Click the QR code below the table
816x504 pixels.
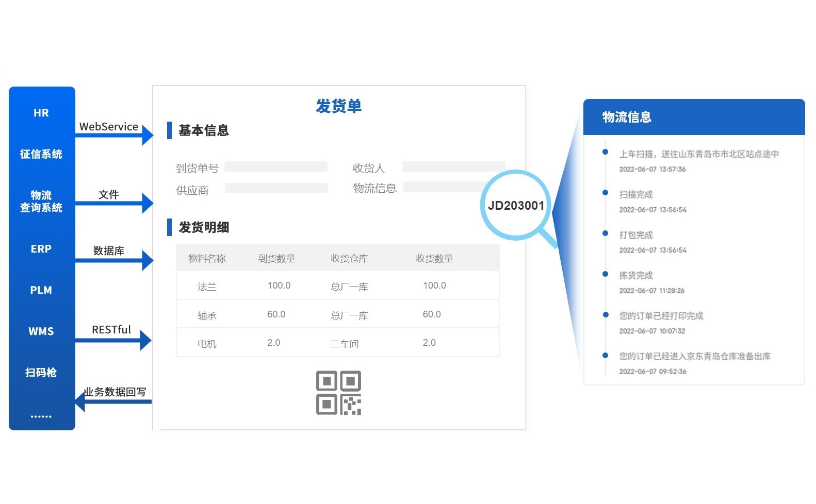(x=338, y=393)
